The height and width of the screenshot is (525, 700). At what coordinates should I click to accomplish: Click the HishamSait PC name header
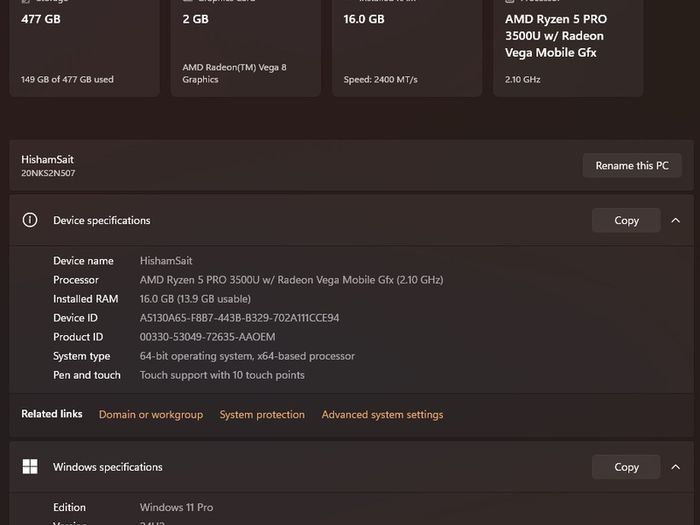coord(47,159)
